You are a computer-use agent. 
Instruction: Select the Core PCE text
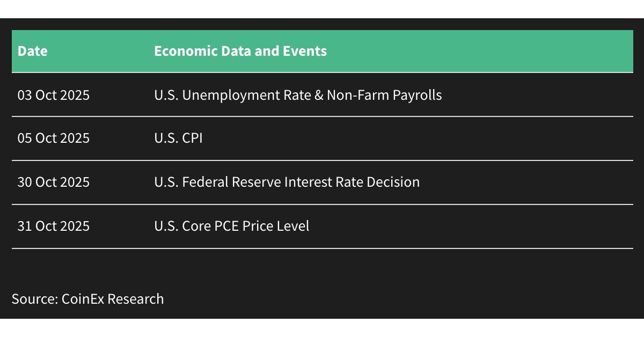(x=210, y=226)
